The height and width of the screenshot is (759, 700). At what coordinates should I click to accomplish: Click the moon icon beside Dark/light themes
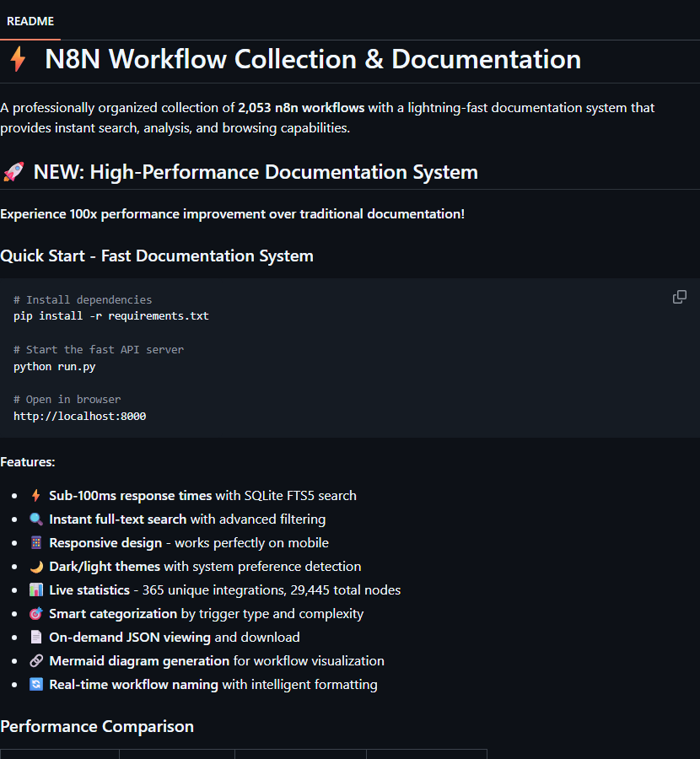pos(35,566)
